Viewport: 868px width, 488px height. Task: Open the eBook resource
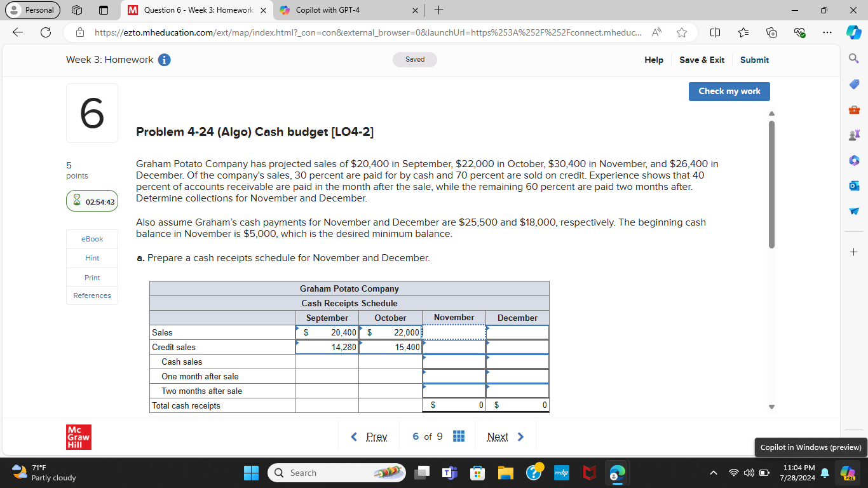click(x=92, y=239)
